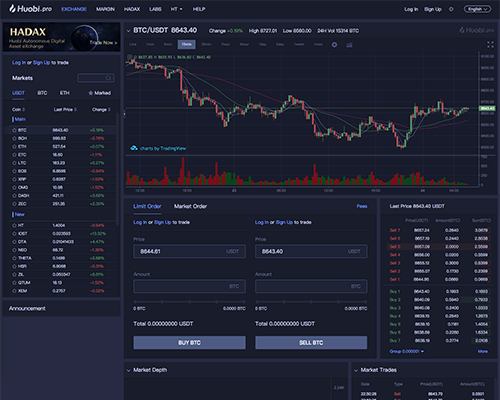The image size is (500, 400).
Task: Star the QTUM row
Action: pos(14,283)
